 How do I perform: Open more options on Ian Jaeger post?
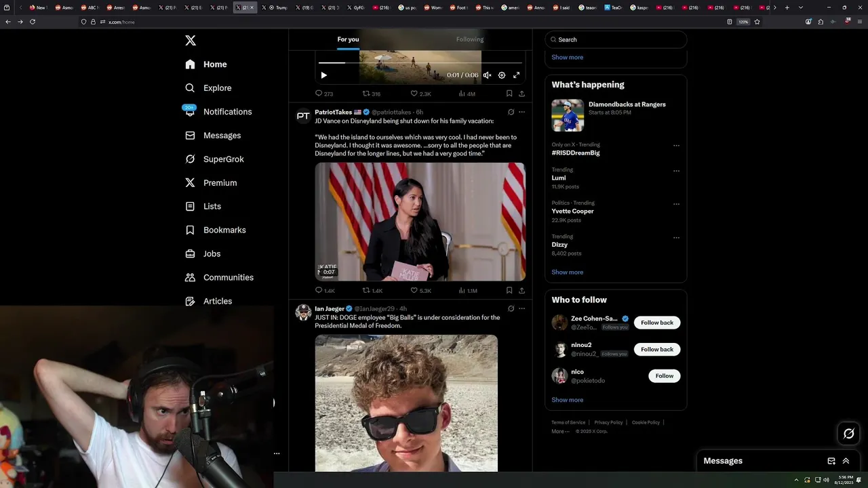pos(521,308)
